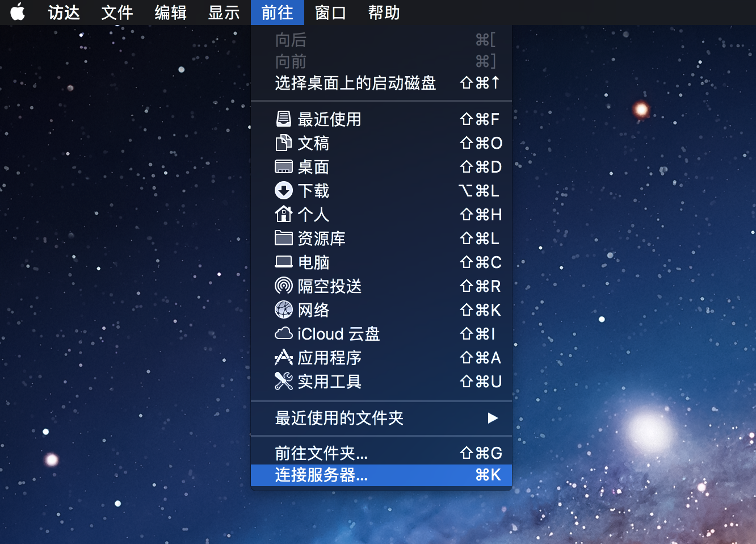Go to 桌面 desktop folder
This screenshot has height=544, width=756.
tap(381, 166)
